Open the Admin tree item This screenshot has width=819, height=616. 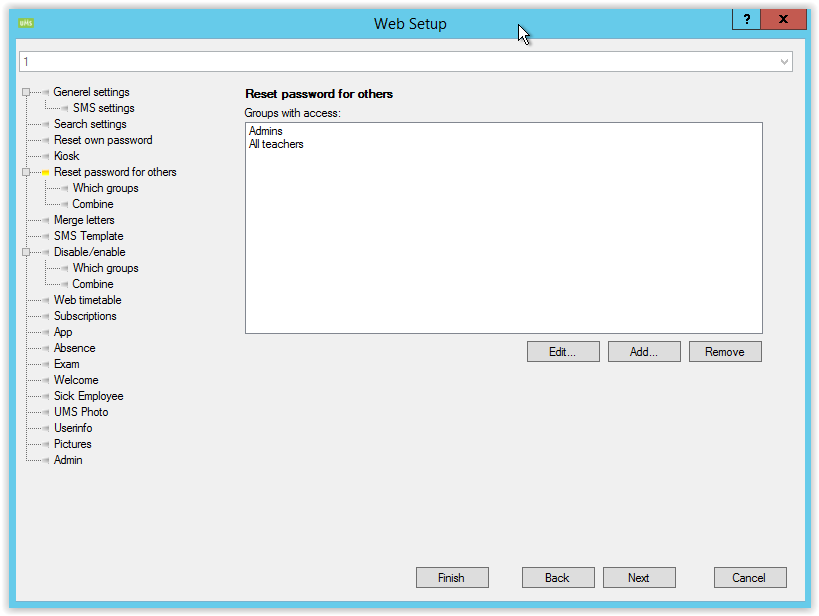(68, 460)
